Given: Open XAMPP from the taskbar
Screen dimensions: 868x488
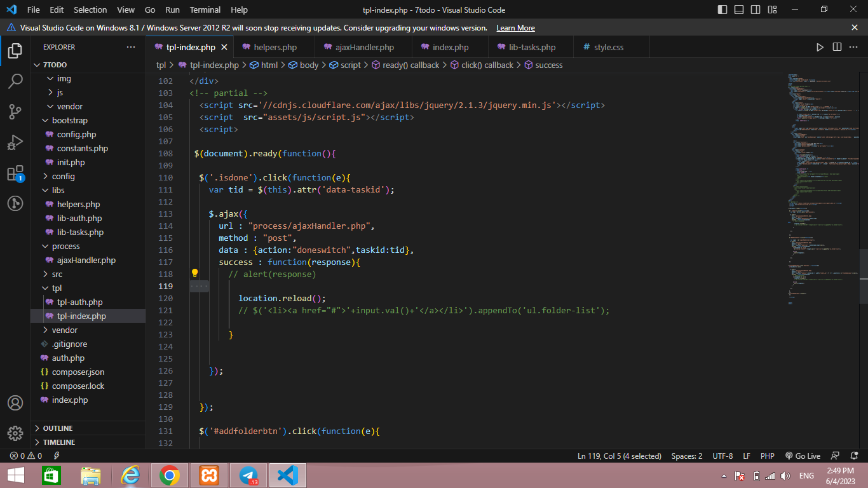Looking at the screenshot, I should pos(209,475).
